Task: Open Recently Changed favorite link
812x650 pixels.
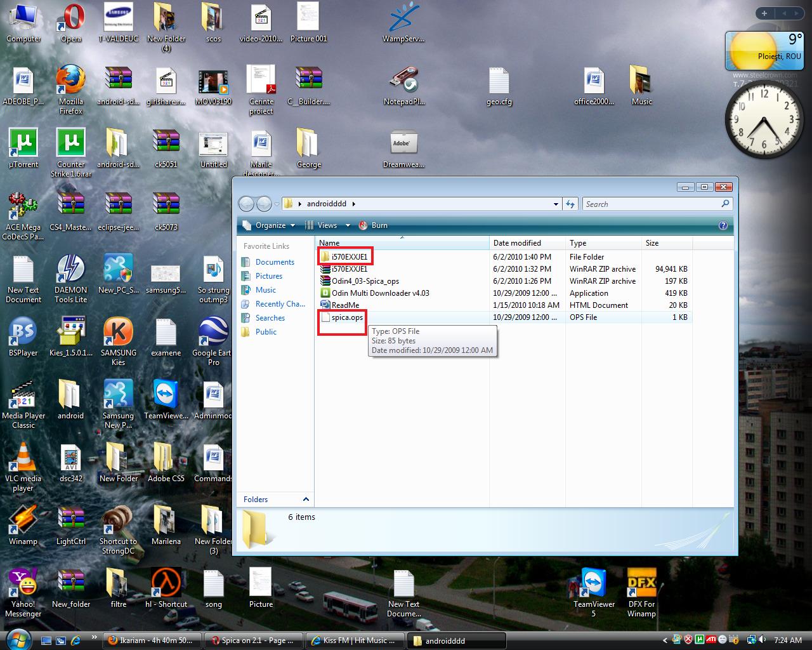Action: coord(280,304)
